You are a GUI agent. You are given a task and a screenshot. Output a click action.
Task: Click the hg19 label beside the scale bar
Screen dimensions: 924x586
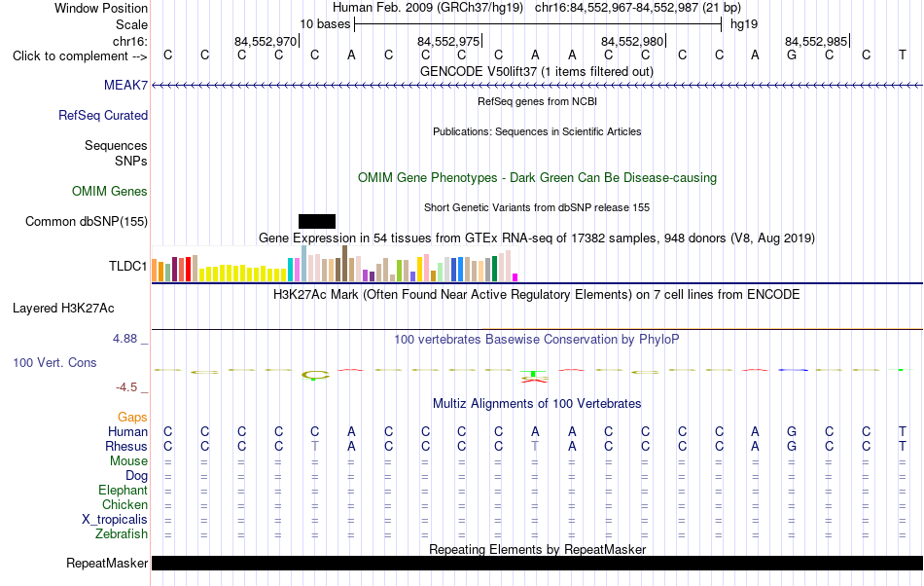point(744,24)
